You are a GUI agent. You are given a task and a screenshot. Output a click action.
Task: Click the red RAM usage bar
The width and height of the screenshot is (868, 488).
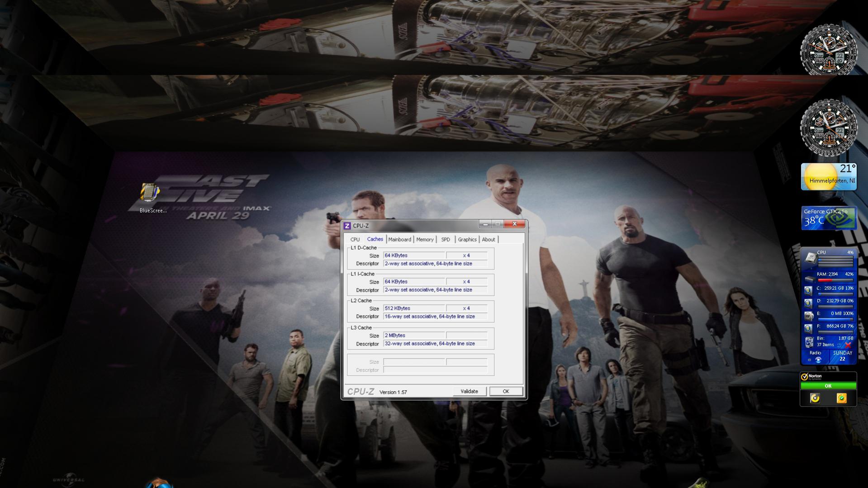tap(835, 280)
